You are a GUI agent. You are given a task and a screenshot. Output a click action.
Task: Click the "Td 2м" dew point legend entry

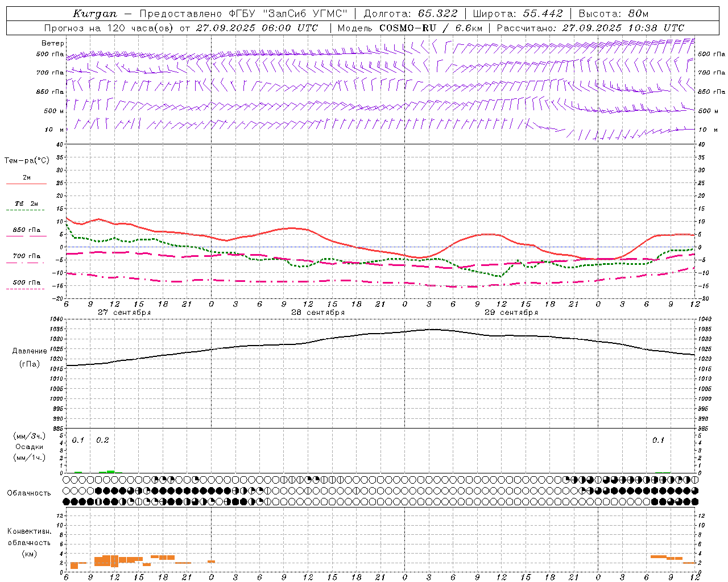[x=27, y=203]
